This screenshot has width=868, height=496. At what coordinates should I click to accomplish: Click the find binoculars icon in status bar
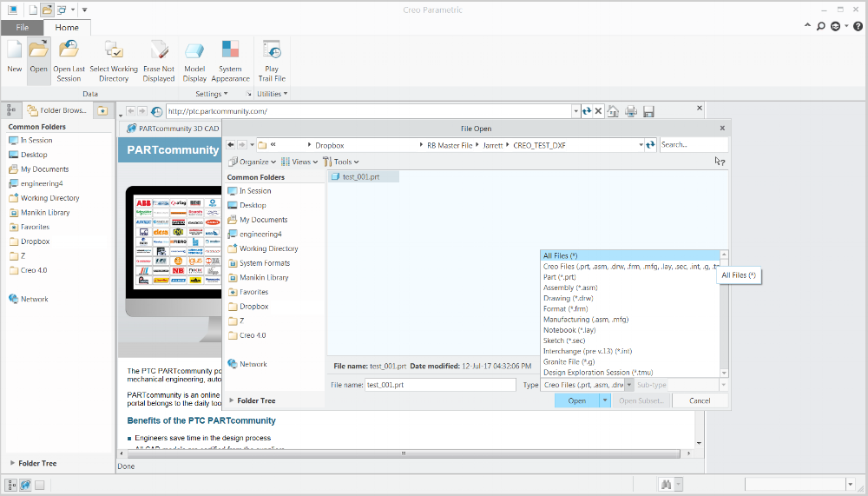(666, 485)
